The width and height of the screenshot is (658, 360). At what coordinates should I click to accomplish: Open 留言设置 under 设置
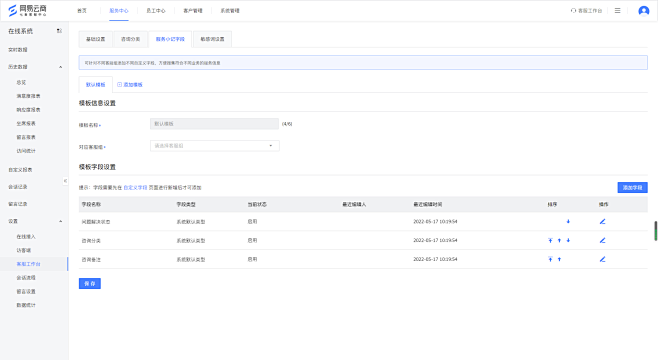coord(26,291)
